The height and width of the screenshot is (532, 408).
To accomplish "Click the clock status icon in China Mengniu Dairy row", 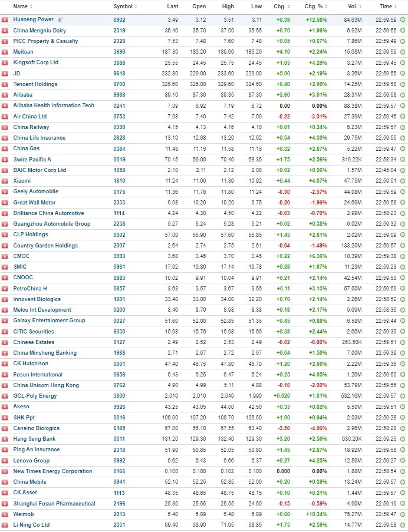I will pos(403,30).
